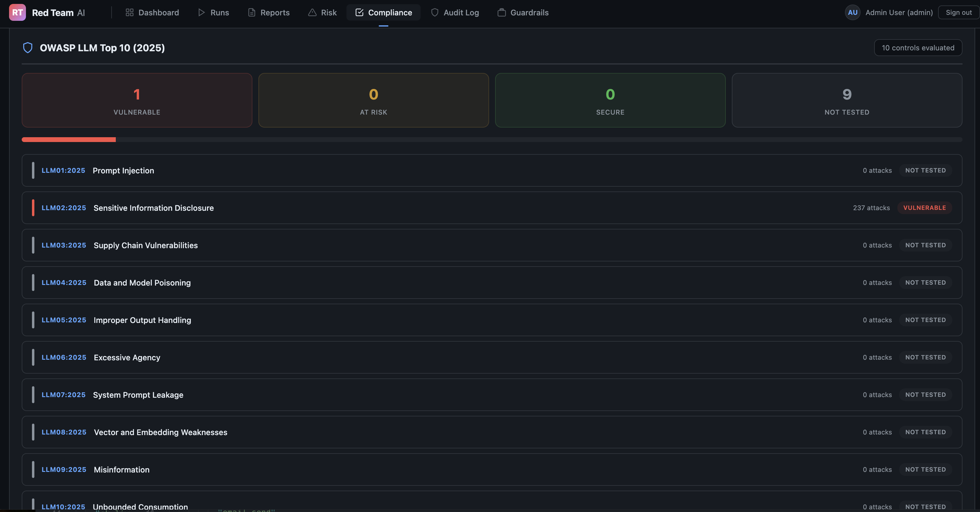
Task: Click red status marker of LLM02 row
Action: [33, 208]
